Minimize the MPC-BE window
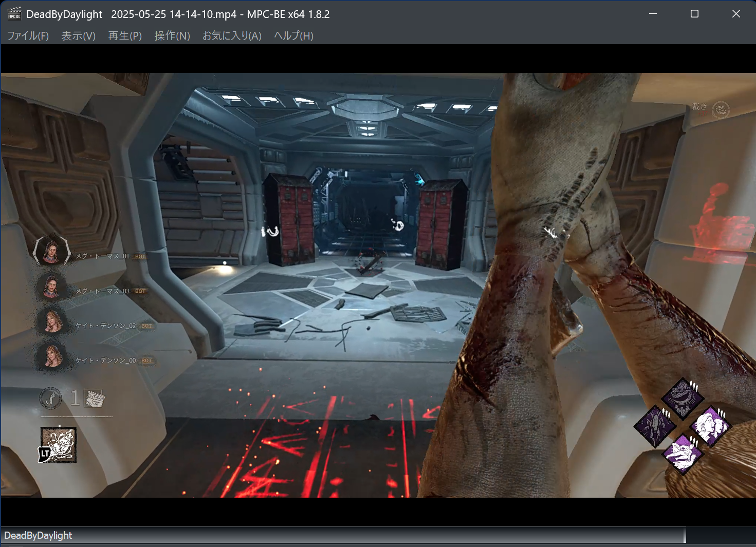 pos(653,14)
